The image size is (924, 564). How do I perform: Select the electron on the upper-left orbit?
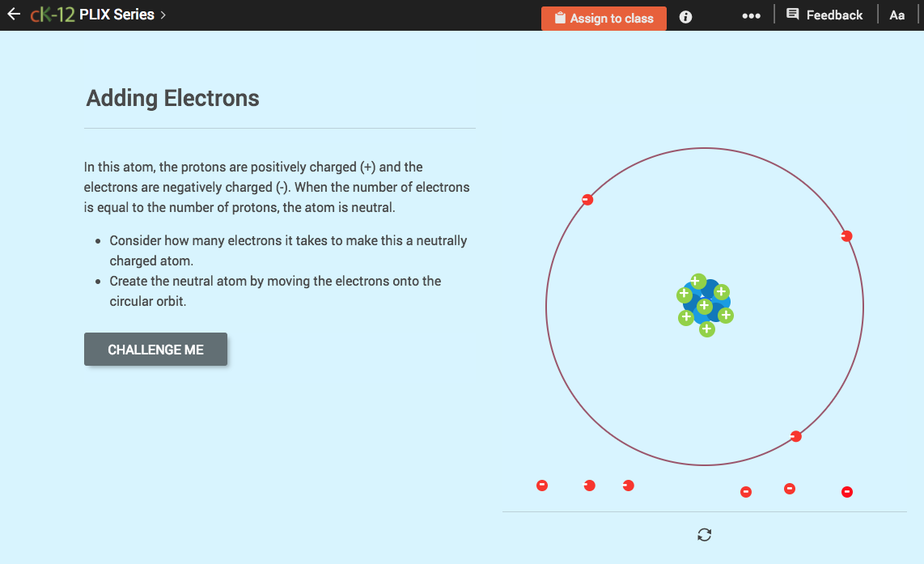click(x=587, y=199)
